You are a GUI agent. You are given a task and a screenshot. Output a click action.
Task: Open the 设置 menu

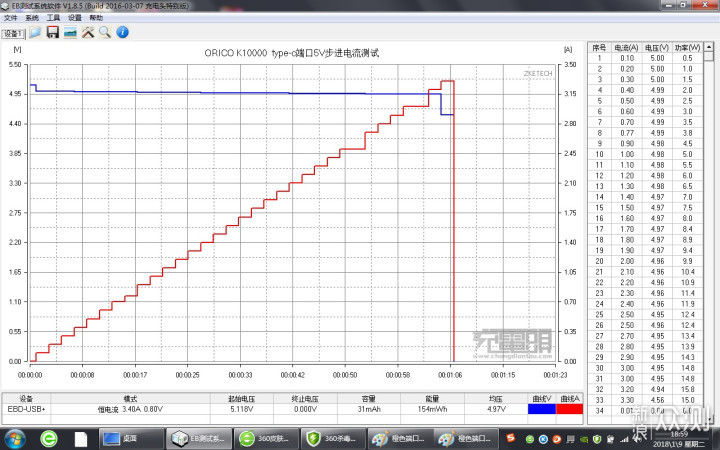74,18
